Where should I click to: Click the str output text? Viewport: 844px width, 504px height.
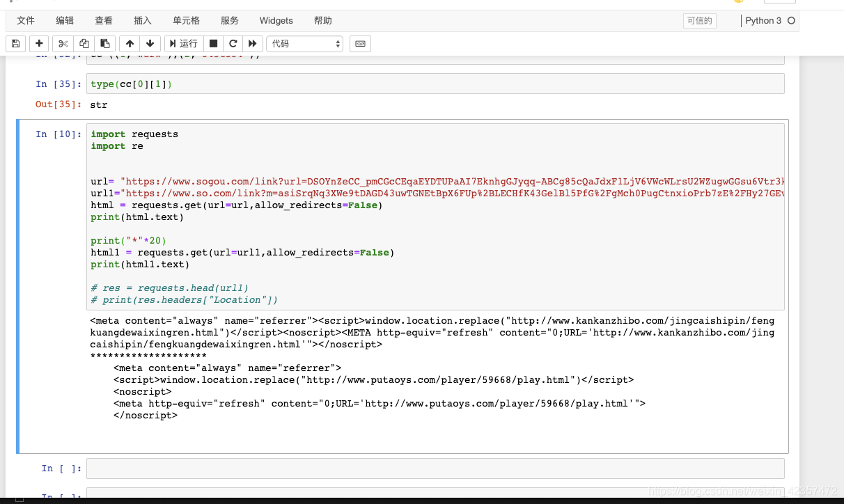[99, 105]
